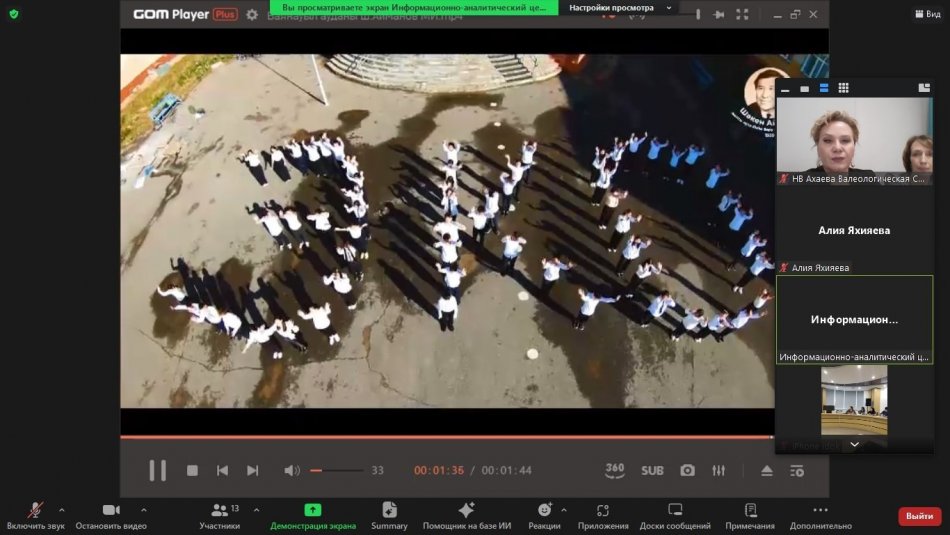Pin GOM Player always on top
The image size is (950, 535).
click(x=719, y=15)
